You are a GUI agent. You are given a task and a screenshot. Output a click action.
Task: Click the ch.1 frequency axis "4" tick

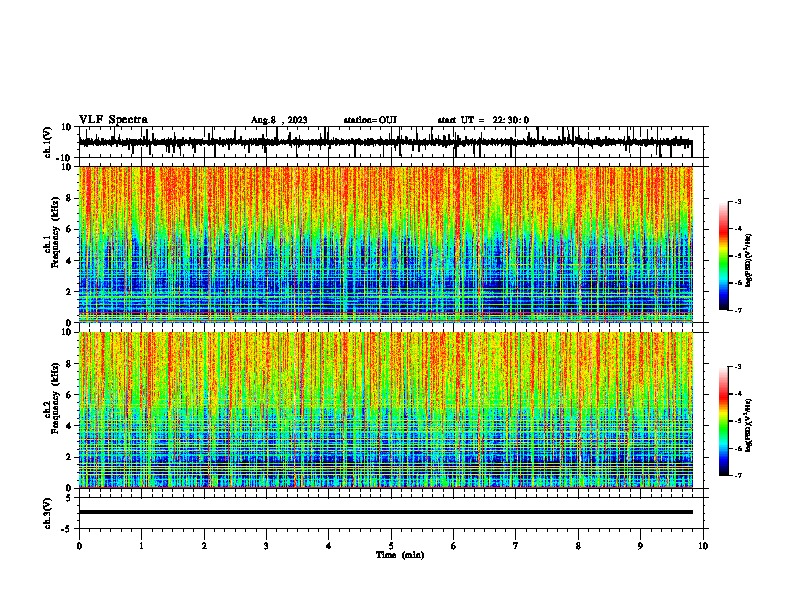[69, 261]
